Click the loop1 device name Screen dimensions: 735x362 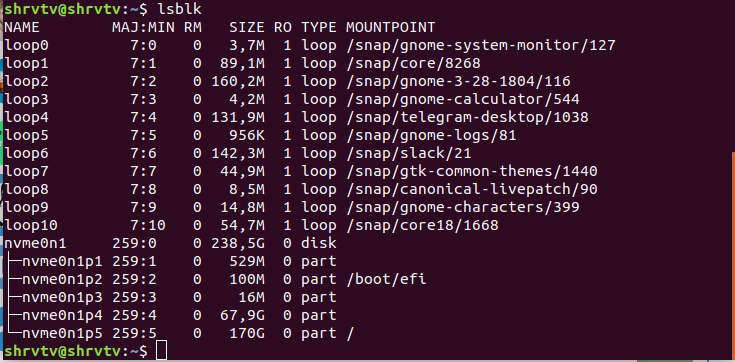pos(26,63)
